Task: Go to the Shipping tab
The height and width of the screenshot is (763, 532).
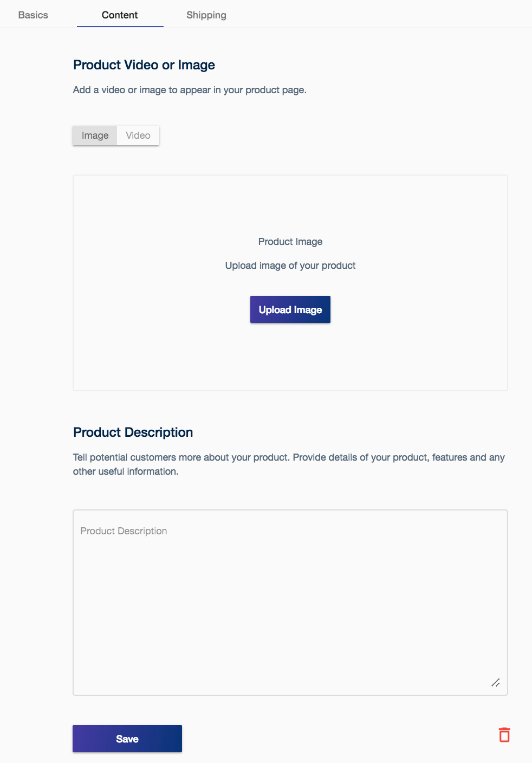Action: [x=206, y=15]
